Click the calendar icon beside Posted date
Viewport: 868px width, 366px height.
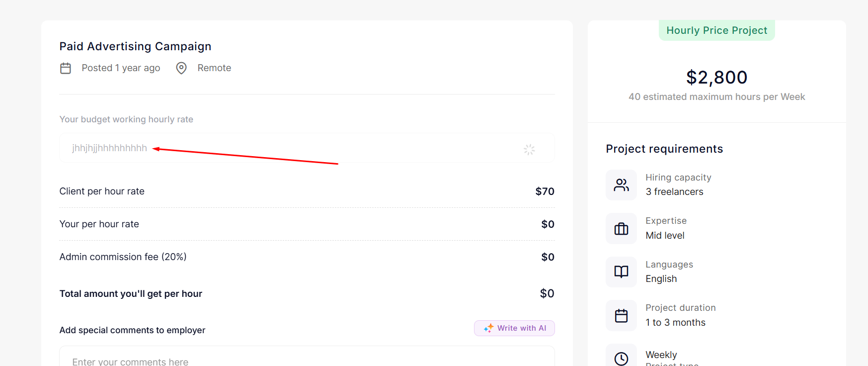click(x=66, y=68)
